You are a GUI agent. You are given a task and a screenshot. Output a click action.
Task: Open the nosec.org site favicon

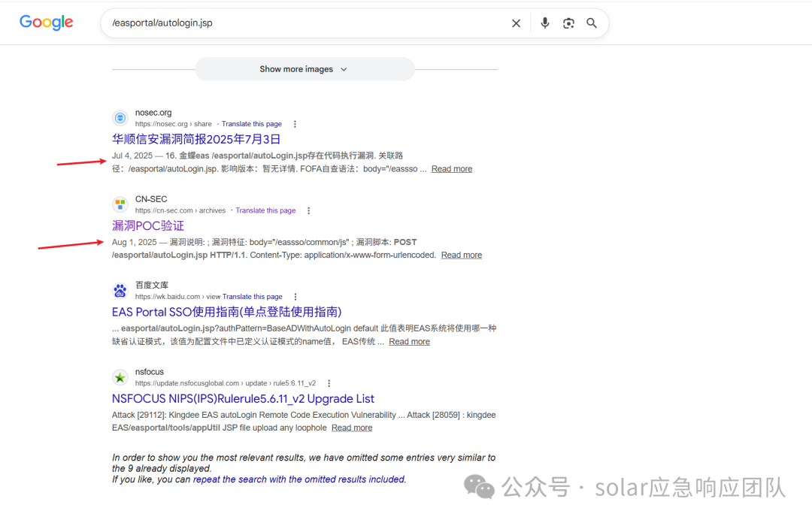pos(120,118)
